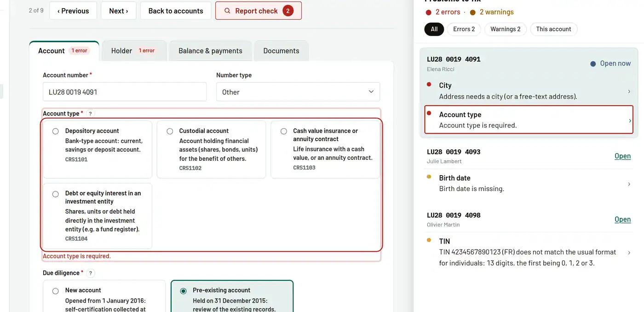Click the magnifier icon in Report check
Screen dimensions: 644x312
pyautogui.click(x=227, y=11)
